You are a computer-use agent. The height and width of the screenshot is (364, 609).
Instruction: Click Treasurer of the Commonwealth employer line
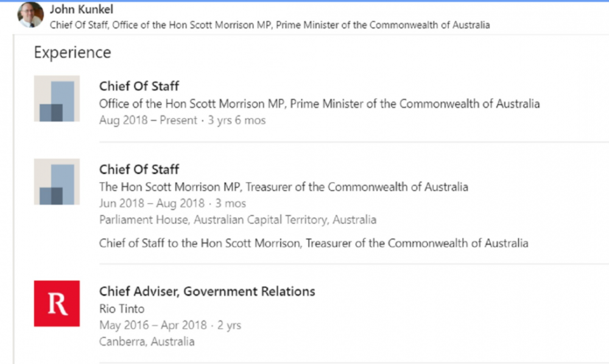(284, 187)
